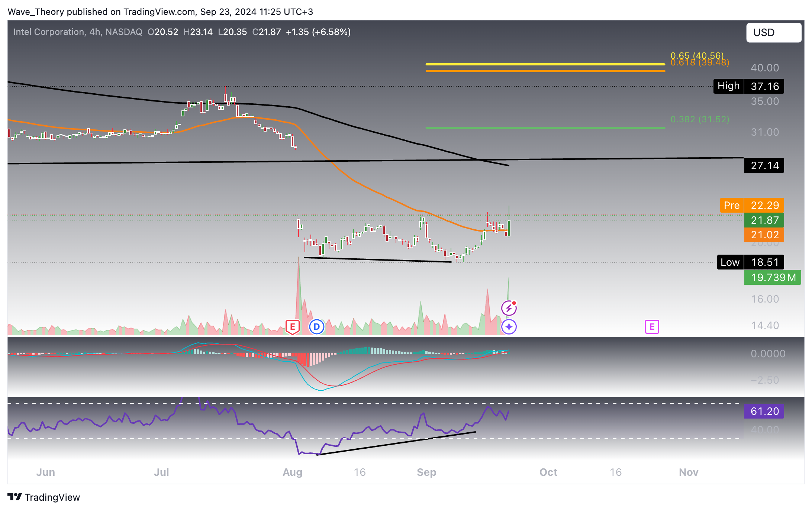This screenshot has height=510, width=812.
Task: Click the purple lightning bolt news icon
Action: pyautogui.click(x=509, y=308)
